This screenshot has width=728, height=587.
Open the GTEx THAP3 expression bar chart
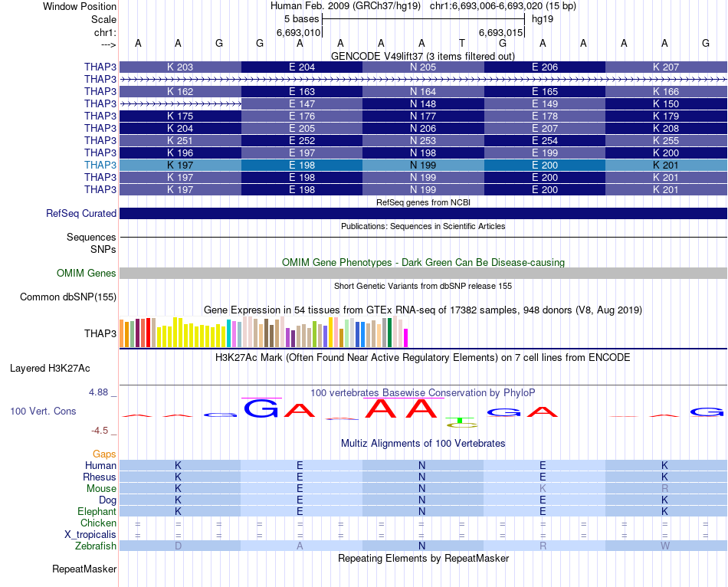pos(264,332)
